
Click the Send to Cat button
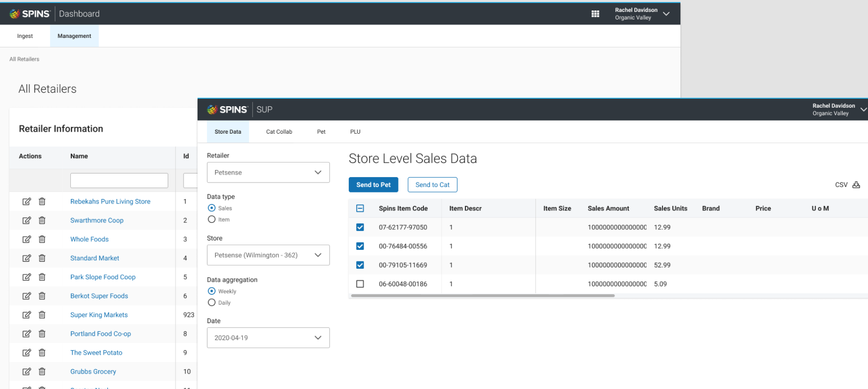tap(433, 185)
